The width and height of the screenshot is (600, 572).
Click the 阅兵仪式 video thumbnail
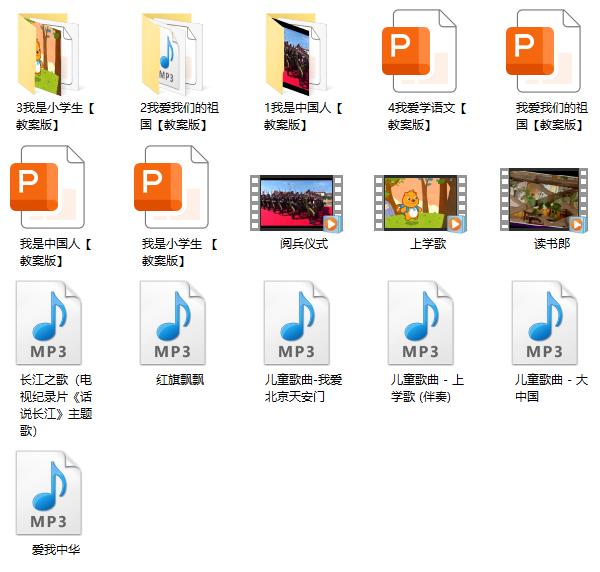(296, 203)
